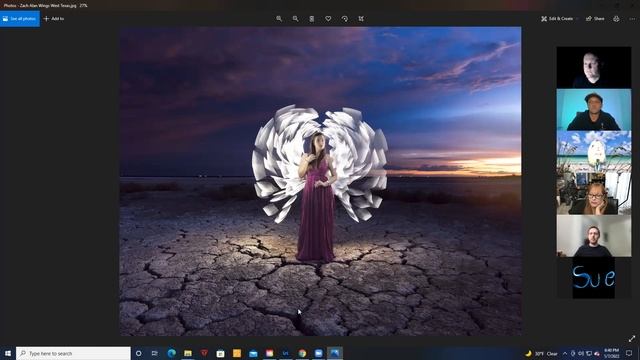Open Google Chrome from taskbar
The width and height of the screenshot is (640, 360).
tap(302, 353)
